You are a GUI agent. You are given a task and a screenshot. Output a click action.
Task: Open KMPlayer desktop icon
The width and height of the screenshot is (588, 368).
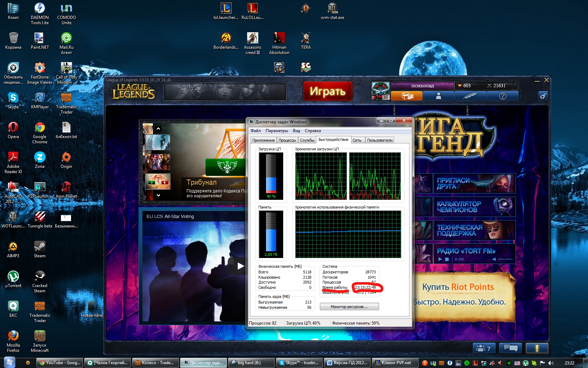[x=40, y=100]
